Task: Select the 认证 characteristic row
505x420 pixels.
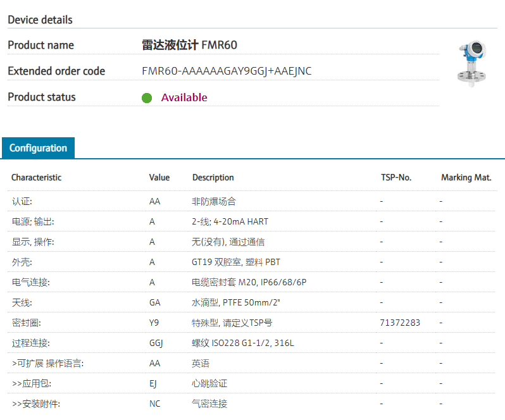Action: [x=22, y=201]
